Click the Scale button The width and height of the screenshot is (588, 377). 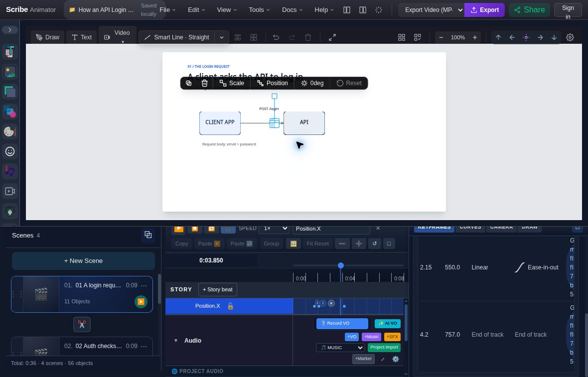232,83
